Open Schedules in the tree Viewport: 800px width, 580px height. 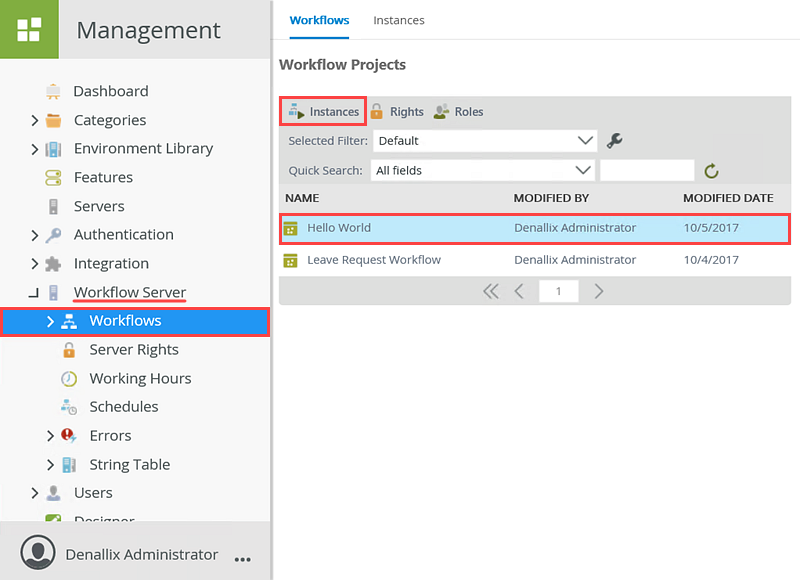(124, 407)
